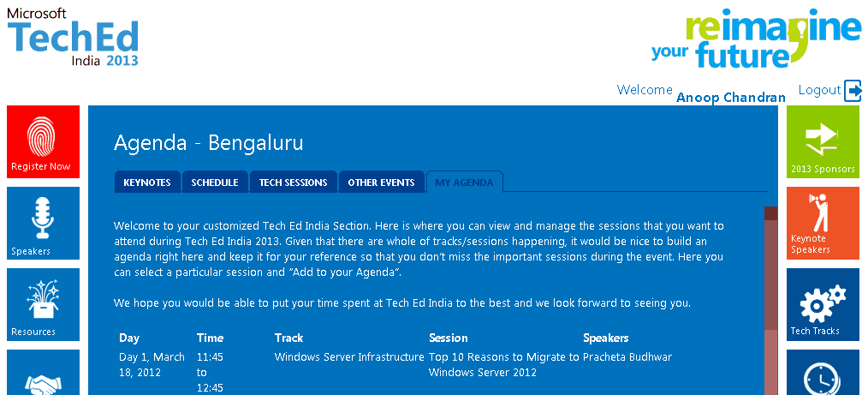
Task: Click the reimagine your future banner
Action: (757, 38)
